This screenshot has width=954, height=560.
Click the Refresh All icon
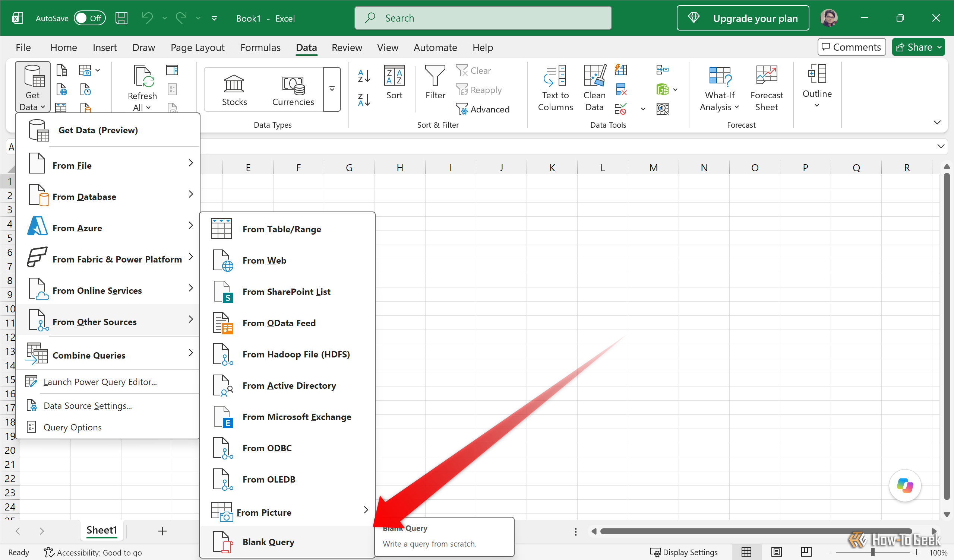[x=142, y=76]
